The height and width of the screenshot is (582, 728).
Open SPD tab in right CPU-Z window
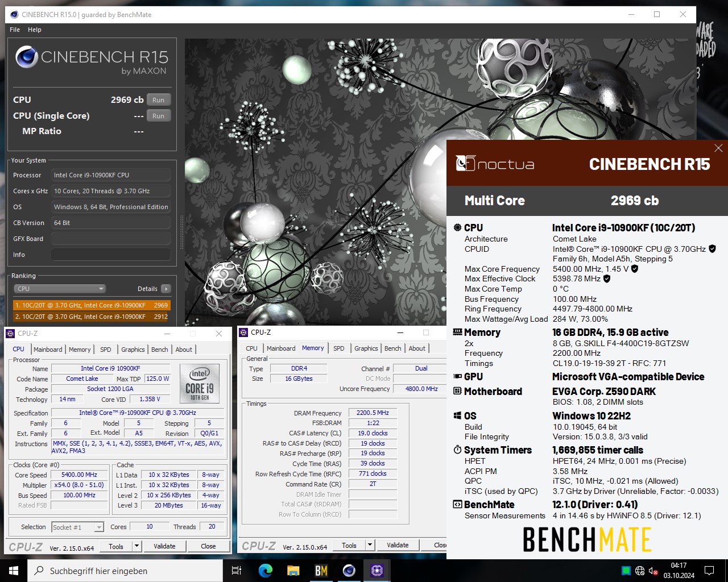[x=339, y=348]
